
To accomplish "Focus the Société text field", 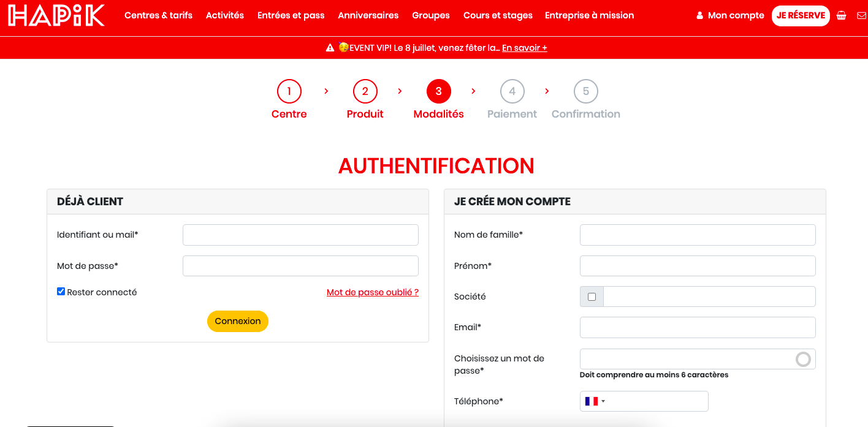I will (709, 297).
